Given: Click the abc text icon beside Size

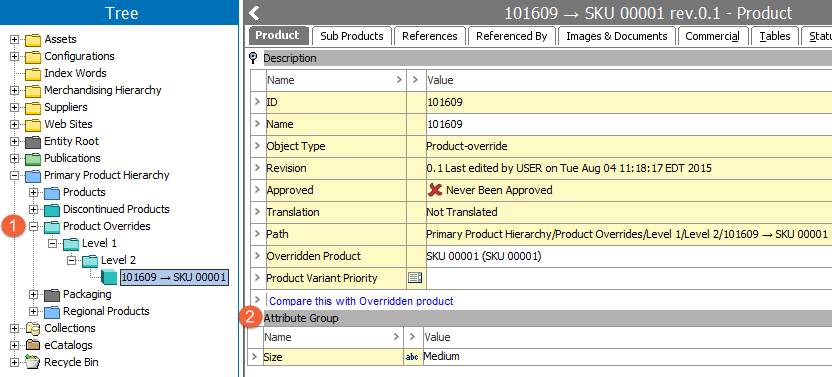Looking at the screenshot, I should click(x=412, y=357).
